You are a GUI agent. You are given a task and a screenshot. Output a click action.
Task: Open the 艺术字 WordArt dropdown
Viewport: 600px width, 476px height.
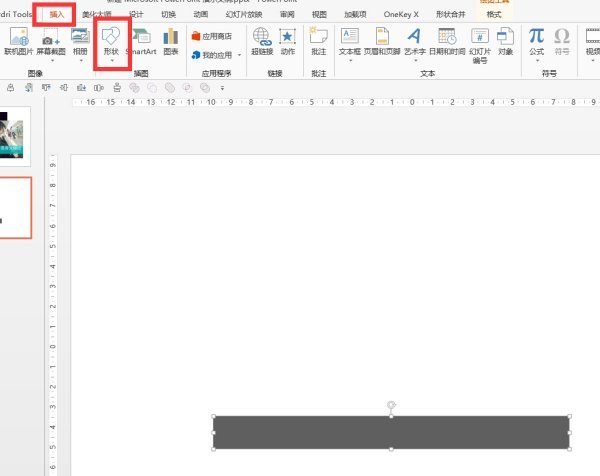414,61
